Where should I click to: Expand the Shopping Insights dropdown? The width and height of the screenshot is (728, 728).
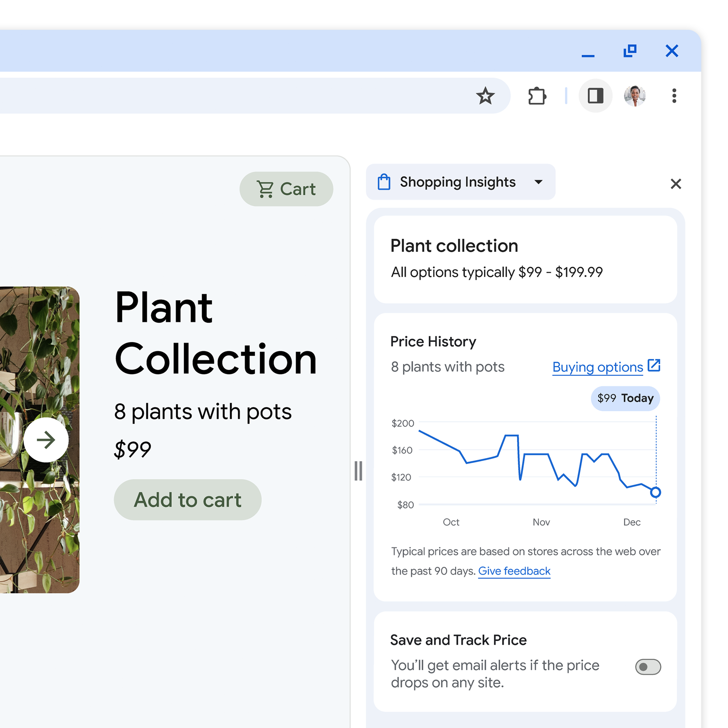(540, 182)
